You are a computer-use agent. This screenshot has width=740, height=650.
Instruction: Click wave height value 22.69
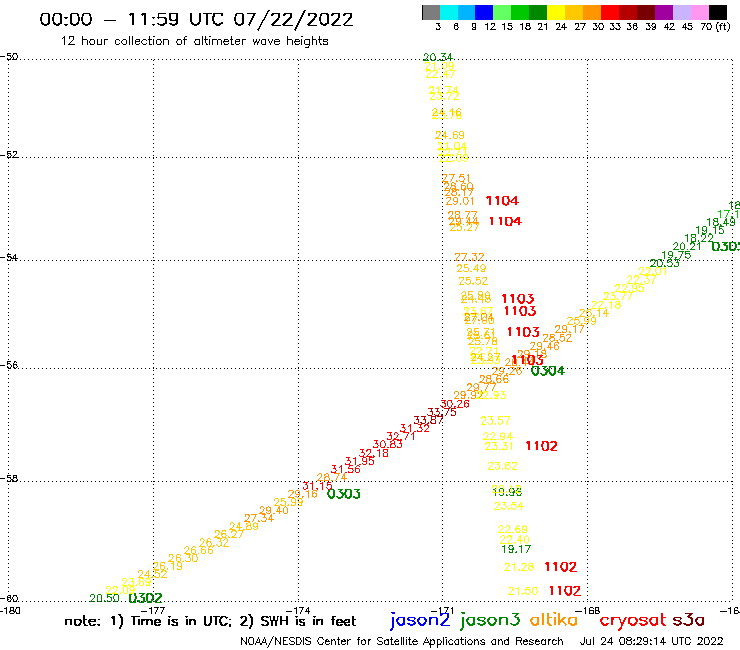tap(513, 530)
